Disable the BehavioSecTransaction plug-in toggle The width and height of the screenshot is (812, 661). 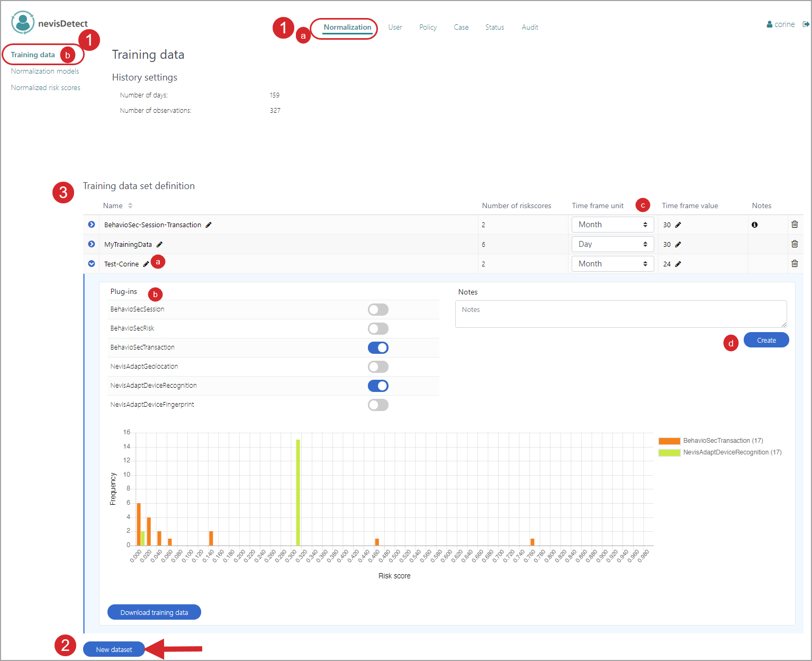pyautogui.click(x=378, y=348)
